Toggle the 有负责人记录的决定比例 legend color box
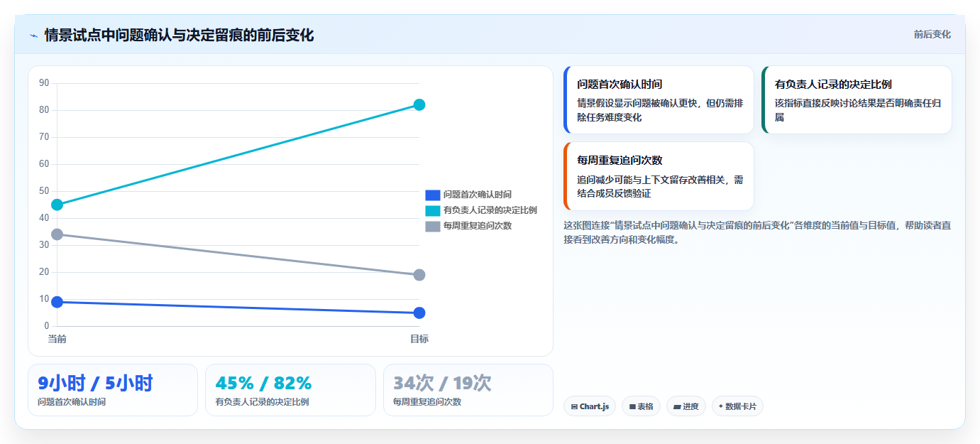 [433, 210]
